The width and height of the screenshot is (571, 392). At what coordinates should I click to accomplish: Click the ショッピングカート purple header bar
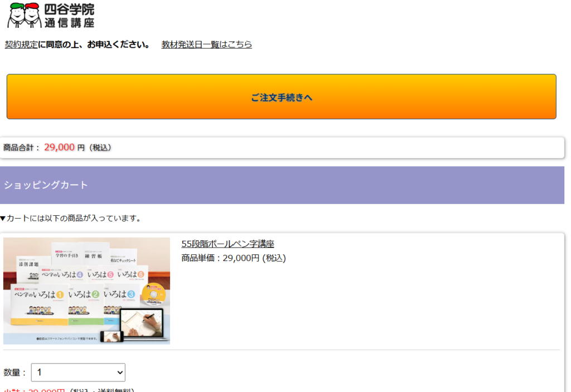click(x=282, y=185)
